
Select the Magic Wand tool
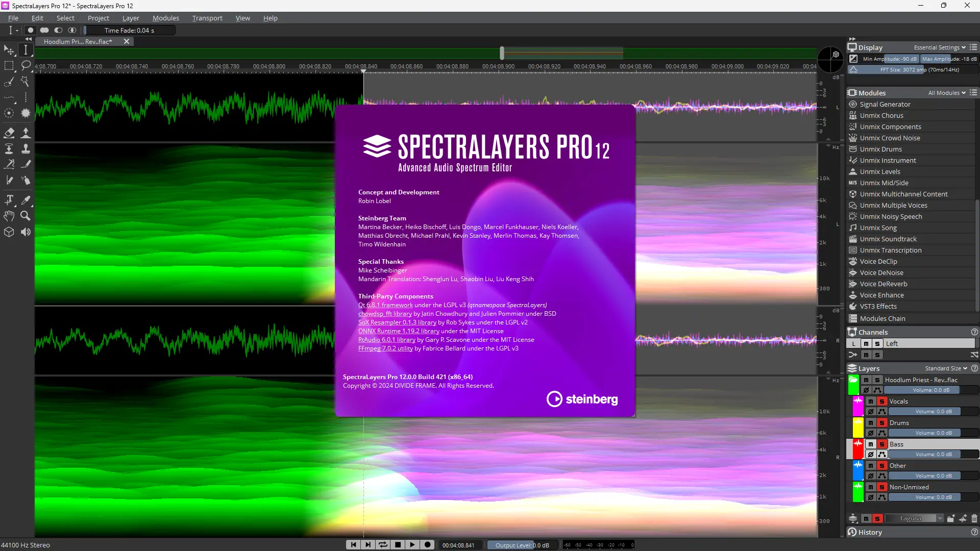[x=26, y=82]
